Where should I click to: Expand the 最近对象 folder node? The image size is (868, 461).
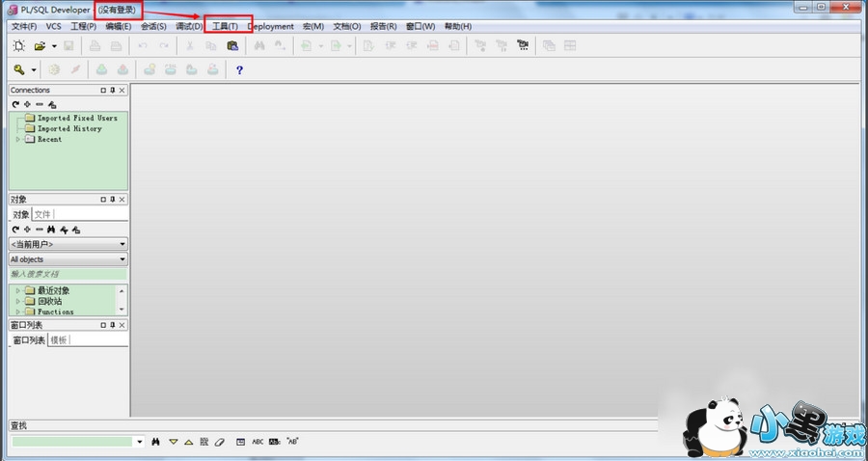[17, 290]
